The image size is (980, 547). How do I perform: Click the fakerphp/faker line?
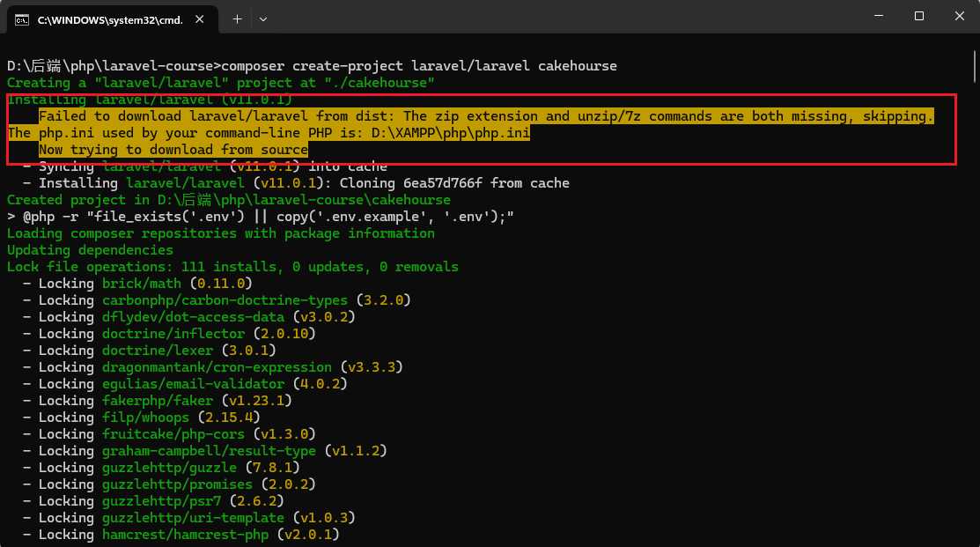pos(158,401)
